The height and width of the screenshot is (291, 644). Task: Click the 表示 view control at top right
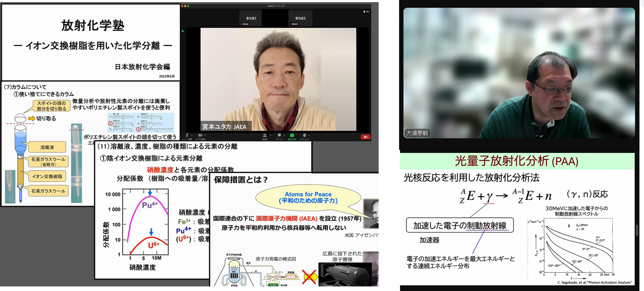pos(366,12)
